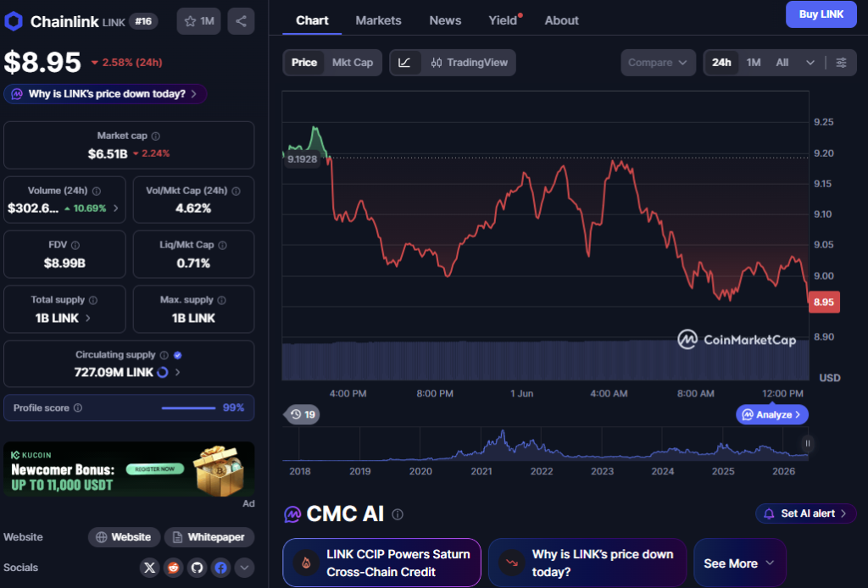868x588 pixels.
Task: Switch chart to Price view
Action: pyautogui.click(x=304, y=63)
